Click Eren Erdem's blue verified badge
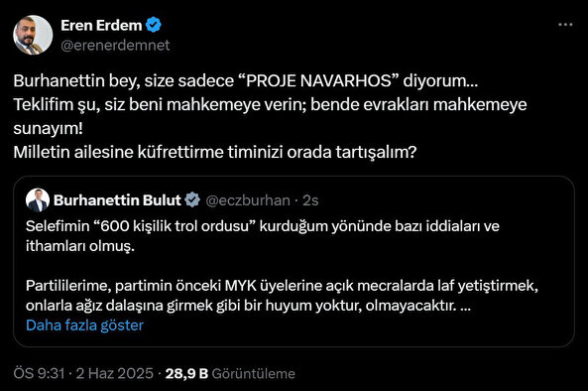 (x=154, y=25)
